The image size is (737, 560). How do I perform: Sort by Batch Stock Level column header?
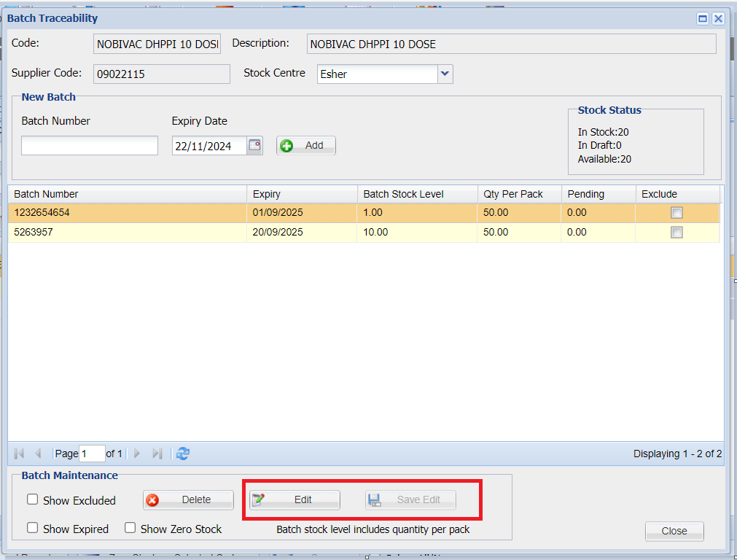418,194
